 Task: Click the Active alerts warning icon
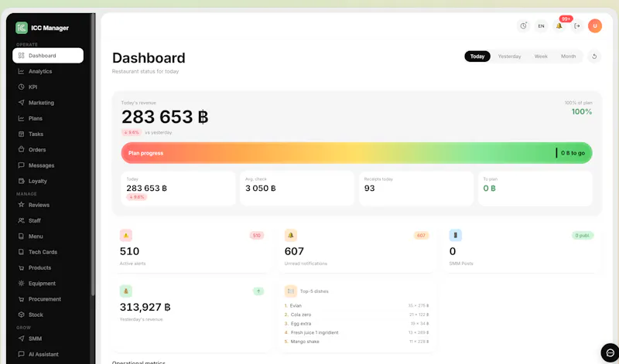[x=126, y=236]
